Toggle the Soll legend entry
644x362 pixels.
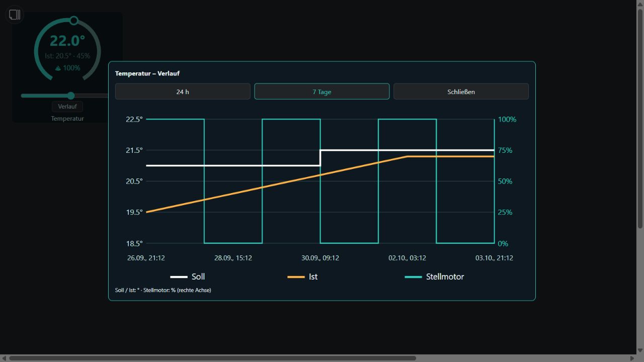point(188,277)
